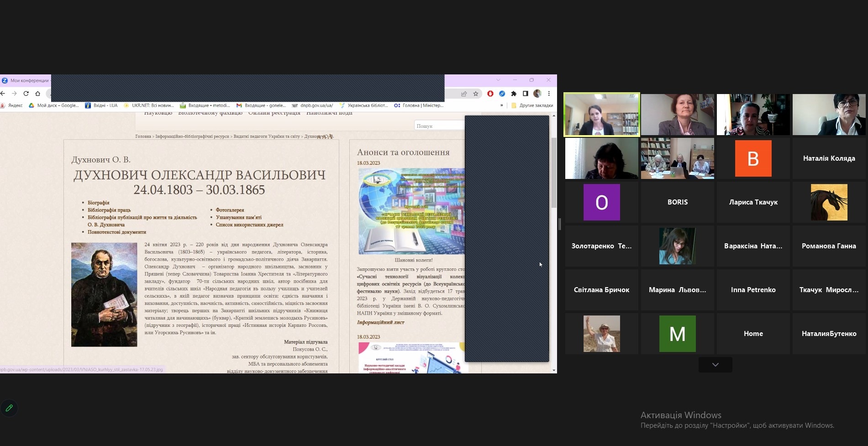
Task: Open the 'Онлайн реєстрація' site menu
Action: (274, 113)
